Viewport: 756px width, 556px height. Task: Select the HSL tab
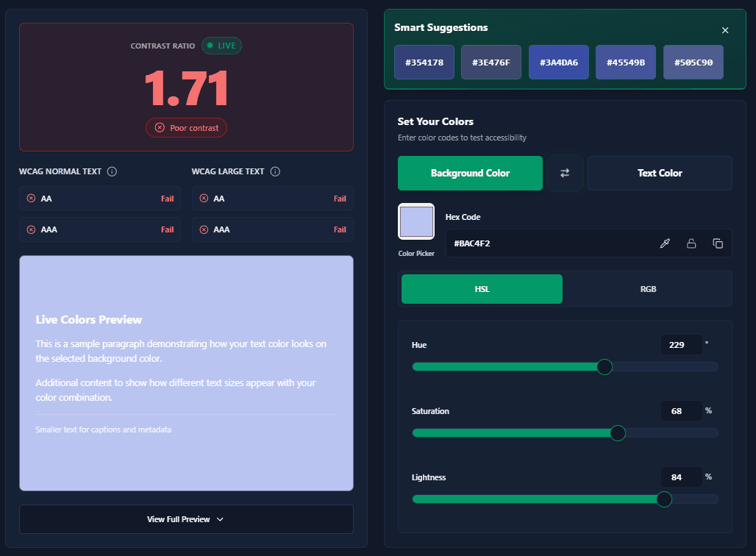coord(482,288)
